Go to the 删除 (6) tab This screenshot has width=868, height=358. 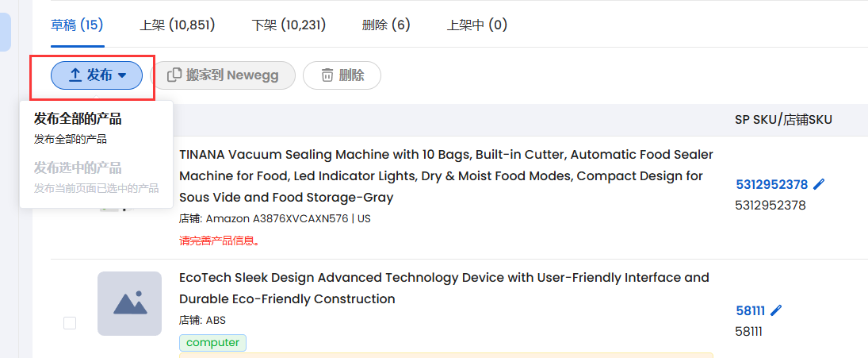coord(386,25)
